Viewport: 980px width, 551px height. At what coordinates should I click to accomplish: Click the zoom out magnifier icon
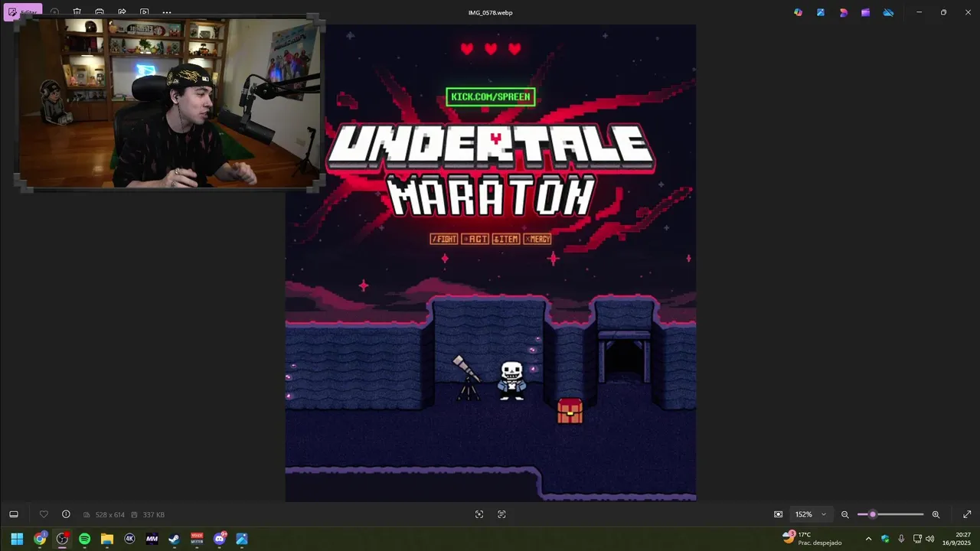845,514
